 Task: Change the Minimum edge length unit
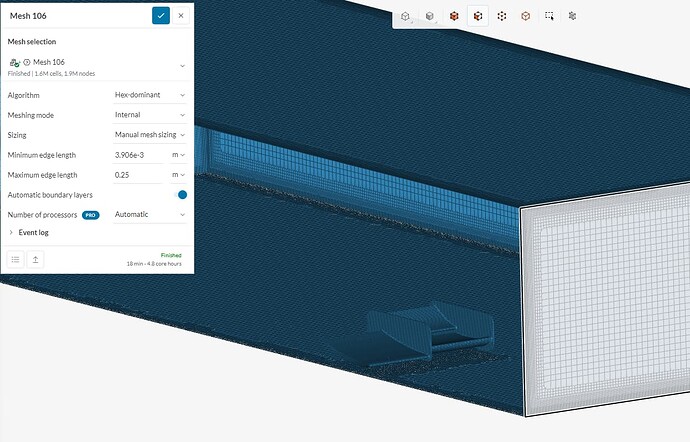pos(178,155)
